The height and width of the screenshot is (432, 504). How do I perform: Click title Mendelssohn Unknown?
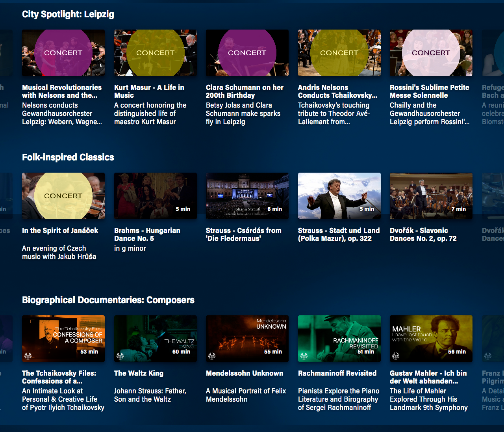click(x=245, y=373)
